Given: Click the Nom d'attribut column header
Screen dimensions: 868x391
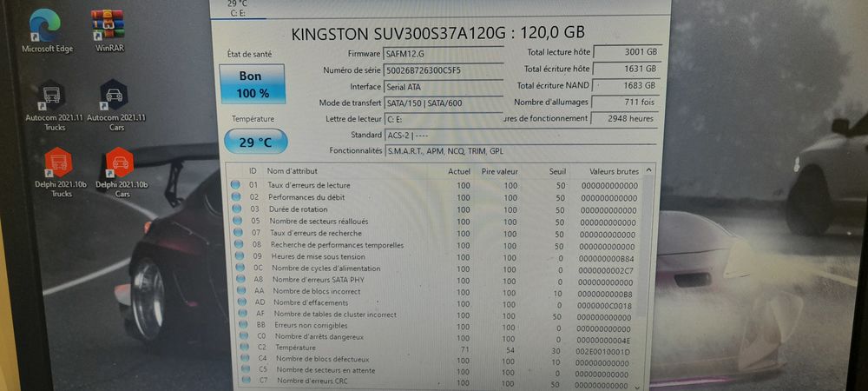Looking at the screenshot, I should coord(293,171).
